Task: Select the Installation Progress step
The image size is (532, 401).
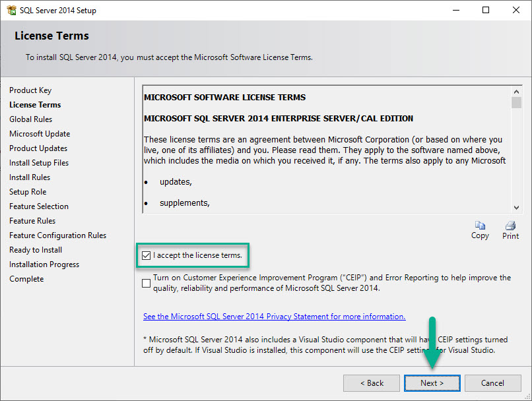Action: pyautogui.click(x=44, y=264)
